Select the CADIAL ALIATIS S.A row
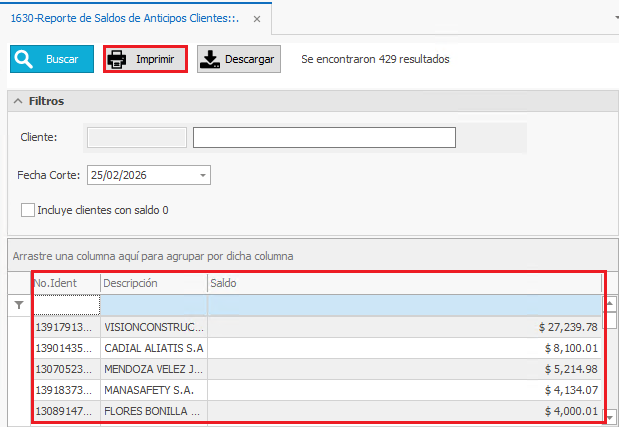 tap(155, 347)
